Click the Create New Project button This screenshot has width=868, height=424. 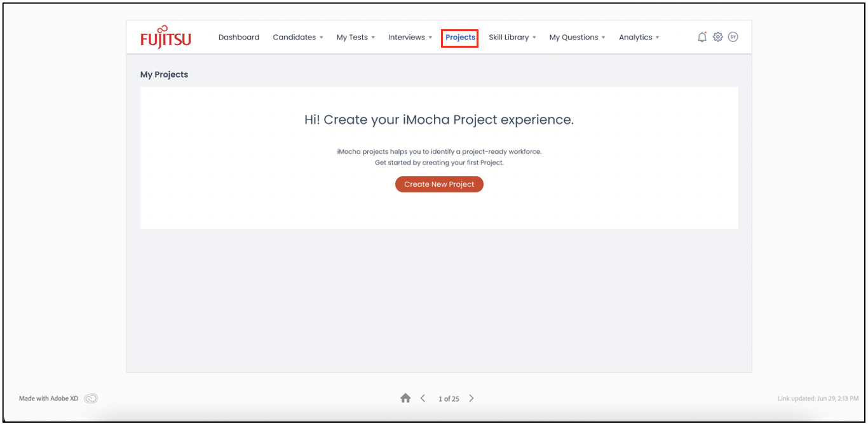tap(439, 184)
